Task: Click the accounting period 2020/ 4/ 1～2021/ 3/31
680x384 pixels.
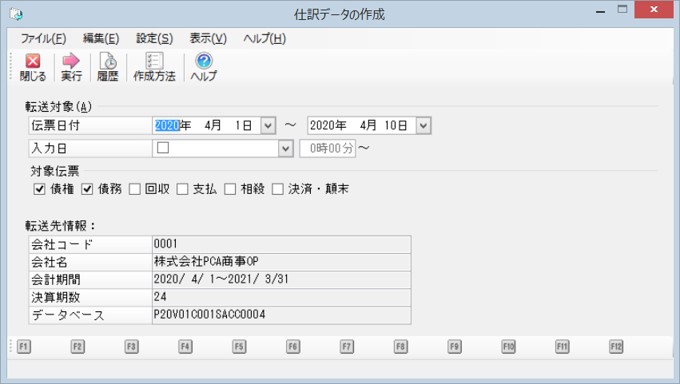Action: point(221,279)
